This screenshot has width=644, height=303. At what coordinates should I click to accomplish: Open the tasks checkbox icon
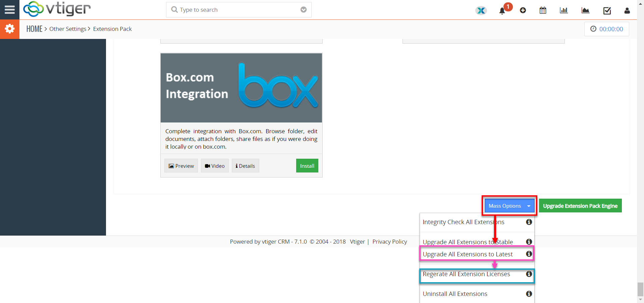point(607,11)
